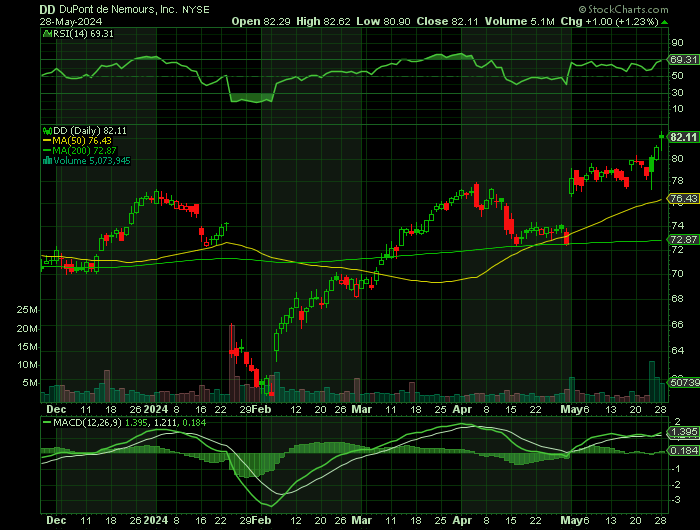
Task: Click the 76.43 moving average tag on right axis
Action: coord(683,198)
